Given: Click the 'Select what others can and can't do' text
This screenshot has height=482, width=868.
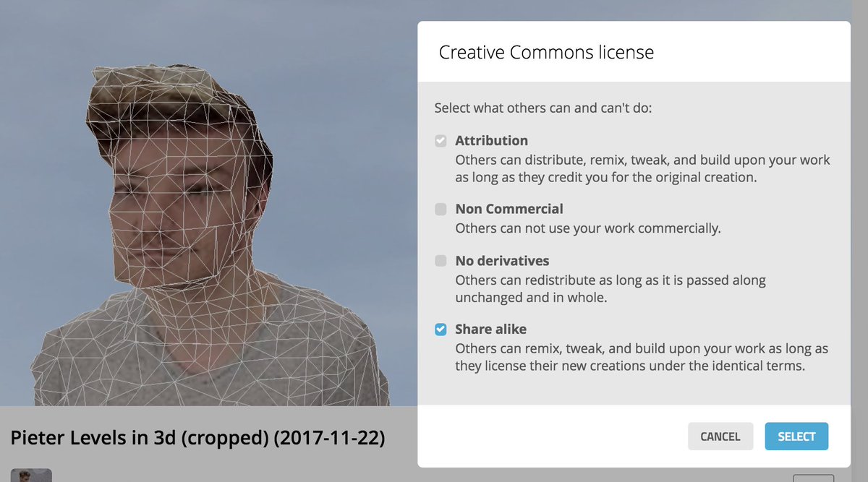Looking at the screenshot, I should pos(543,108).
